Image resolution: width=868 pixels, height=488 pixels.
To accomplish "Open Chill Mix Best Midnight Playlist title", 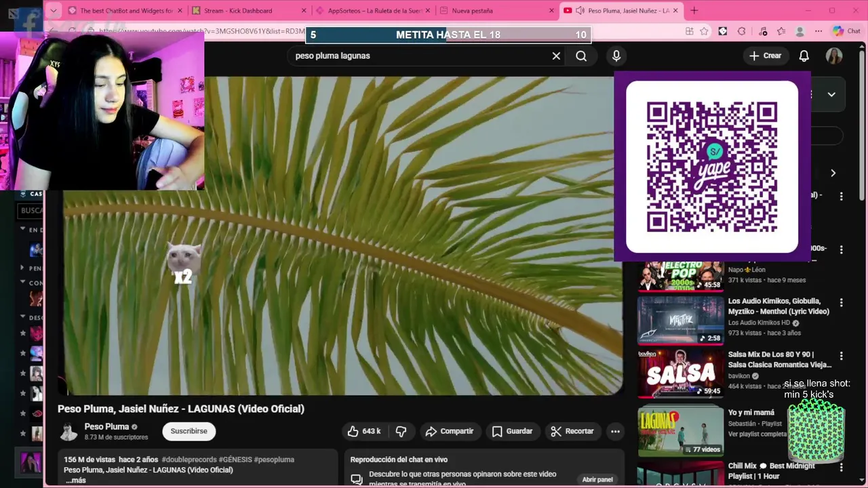I will (x=772, y=471).
